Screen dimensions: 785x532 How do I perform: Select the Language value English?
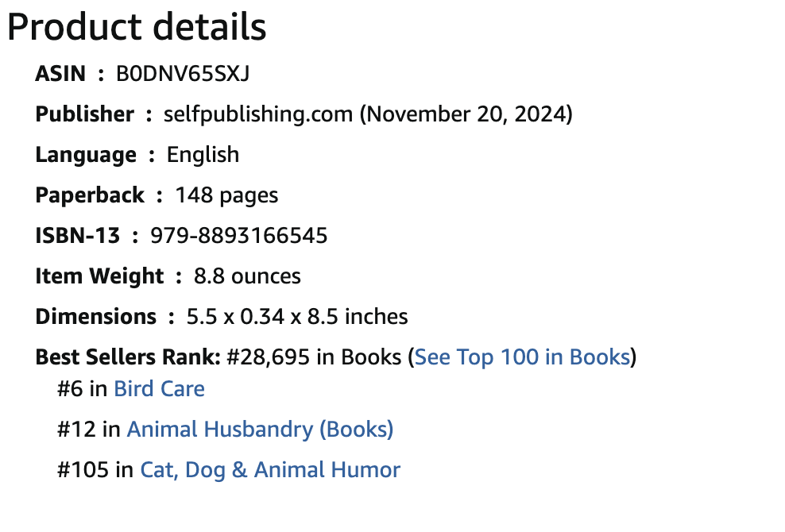tap(202, 155)
